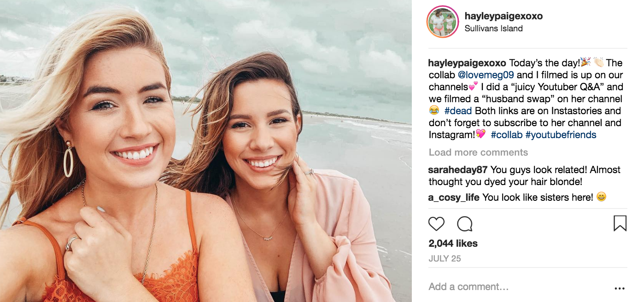
Task: Open the hayleypaigexoxo profile avatar
Action: (x=442, y=22)
